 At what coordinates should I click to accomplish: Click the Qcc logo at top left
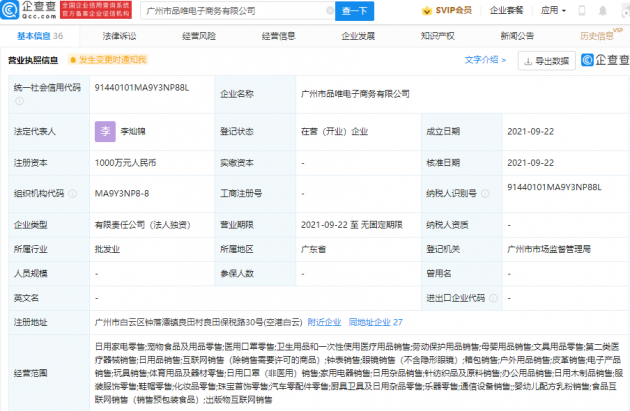point(29,10)
